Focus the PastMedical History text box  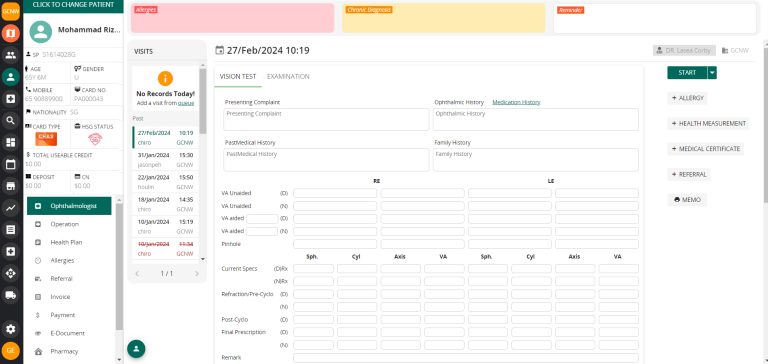click(326, 160)
